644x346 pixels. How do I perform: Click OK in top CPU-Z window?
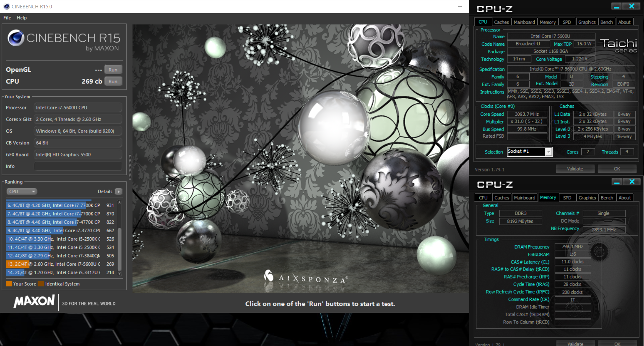(x=617, y=169)
